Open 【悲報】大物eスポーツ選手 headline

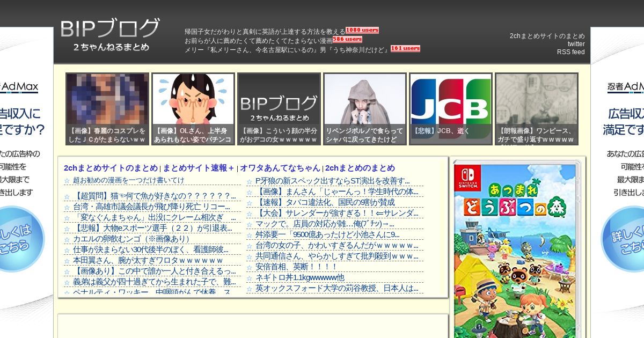coord(153,228)
